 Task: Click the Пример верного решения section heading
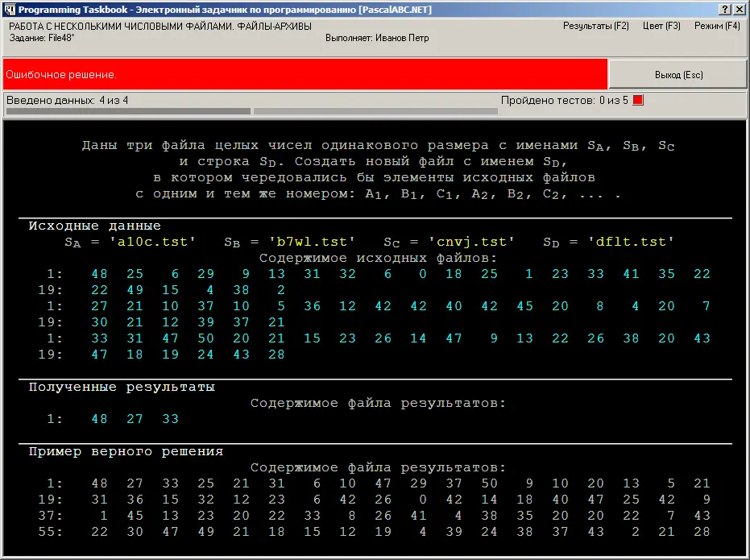[x=126, y=451]
